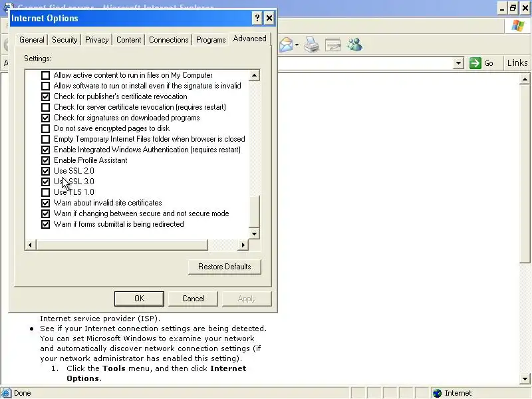This screenshot has width=532, height=399.
Task: Click browser page scroll down arrow
Action: coord(525,378)
